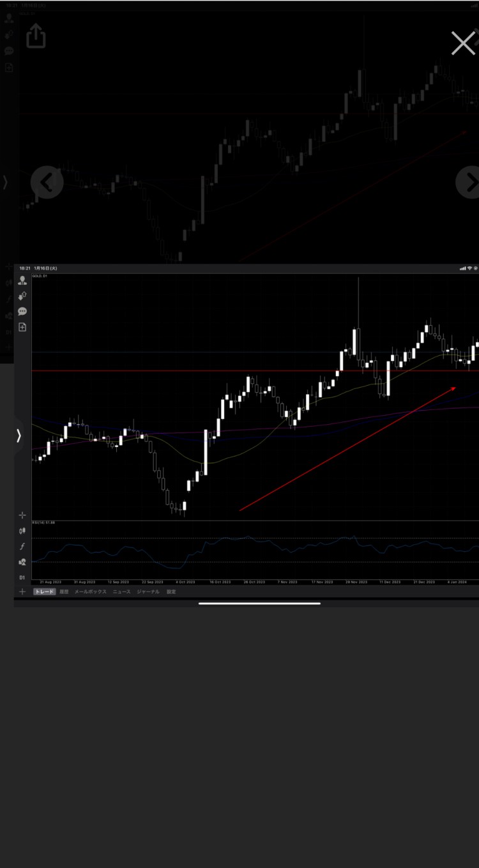Add a new chart with plus button

click(x=22, y=592)
